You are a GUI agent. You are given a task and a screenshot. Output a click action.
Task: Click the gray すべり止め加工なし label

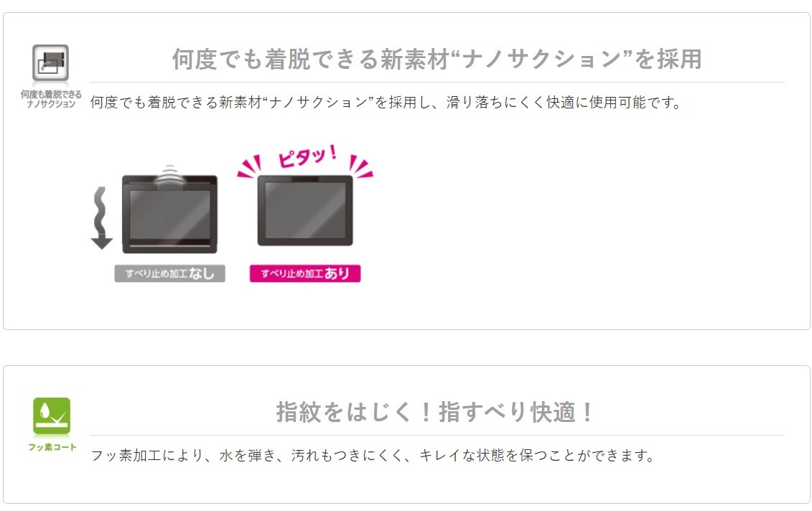(x=169, y=273)
